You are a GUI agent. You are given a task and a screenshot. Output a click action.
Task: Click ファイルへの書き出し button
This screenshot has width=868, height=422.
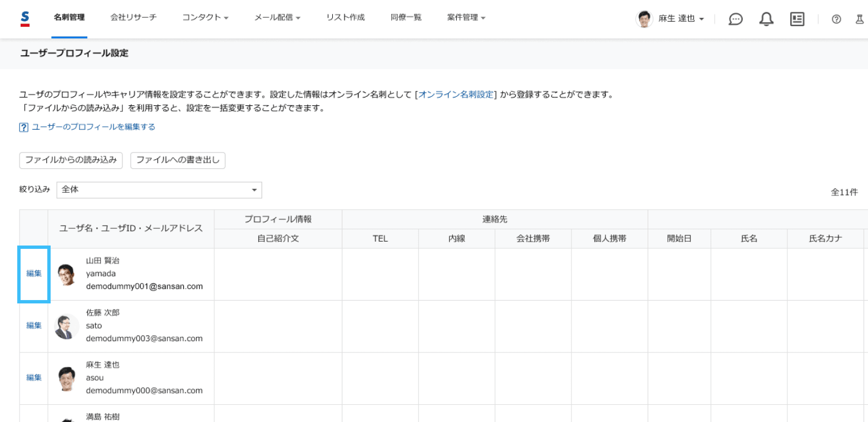click(177, 160)
